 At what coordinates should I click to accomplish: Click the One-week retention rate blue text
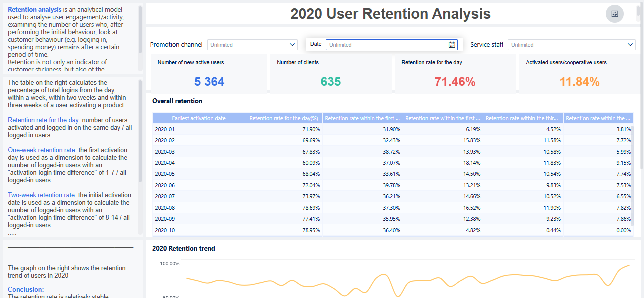[42, 150]
